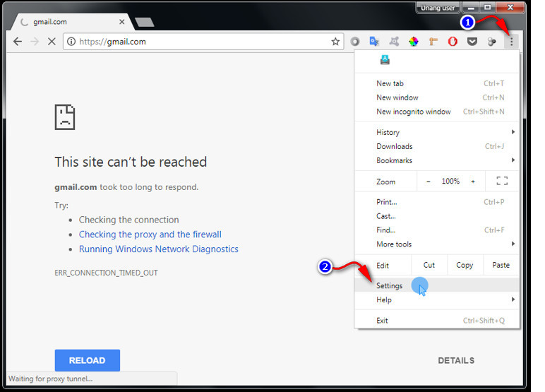
Task: Click the orange ruler extension icon
Action: point(433,42)
